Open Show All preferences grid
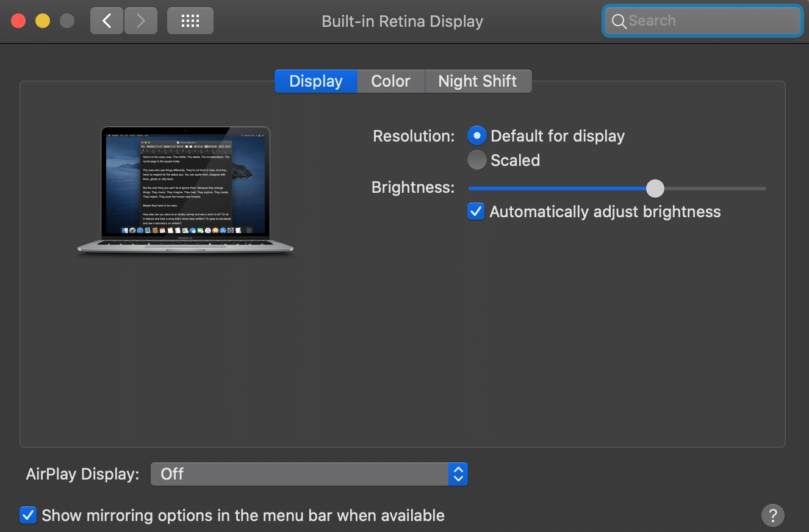 point(190,21)
